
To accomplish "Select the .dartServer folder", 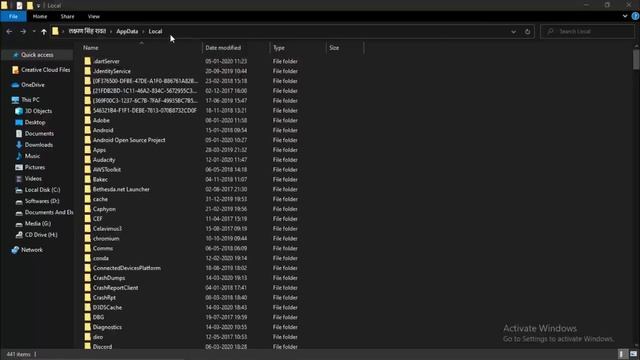I will pos(106,61).
